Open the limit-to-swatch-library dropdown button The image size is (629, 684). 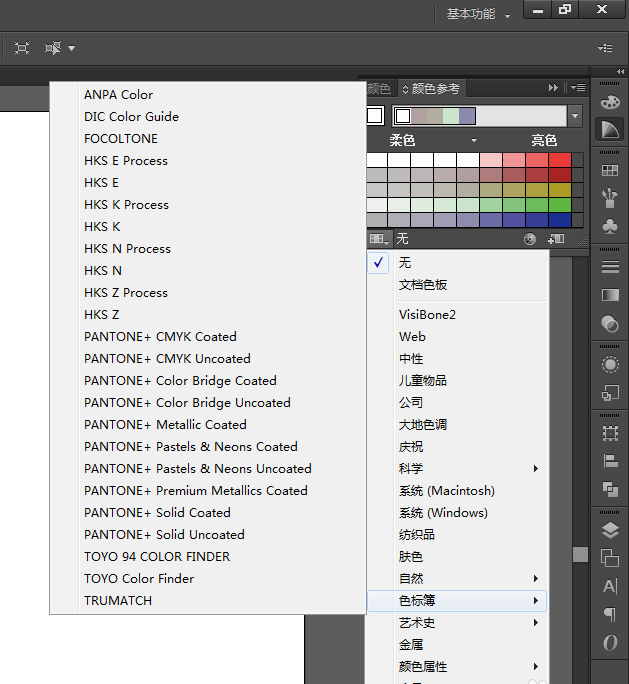click(x=379, y=239)
